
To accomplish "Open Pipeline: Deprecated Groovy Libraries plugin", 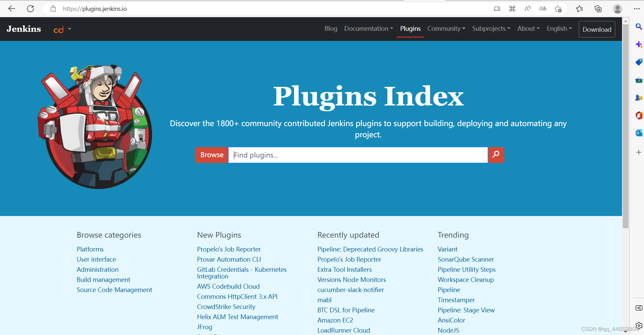I will click(370, 249).
